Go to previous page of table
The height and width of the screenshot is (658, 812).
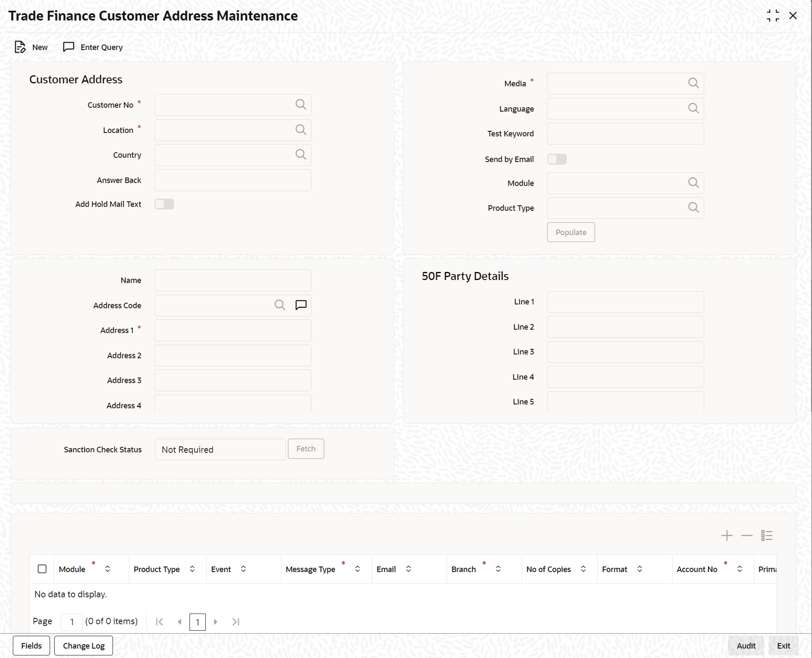180,622
